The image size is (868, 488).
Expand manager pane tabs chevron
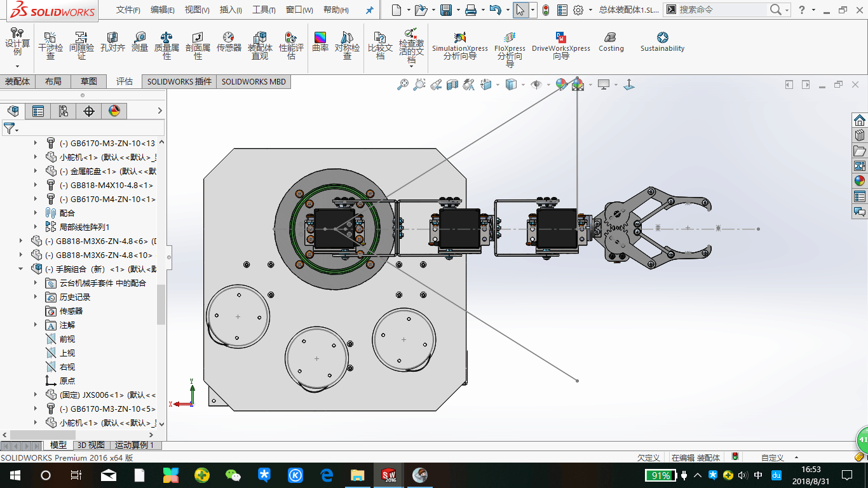(x=159, y=111)
